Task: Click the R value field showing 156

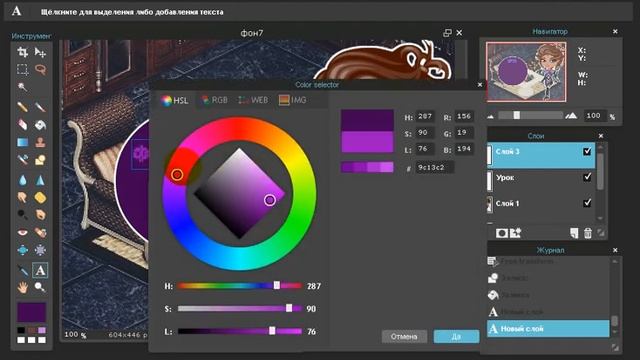Action: tap(464, 116)
